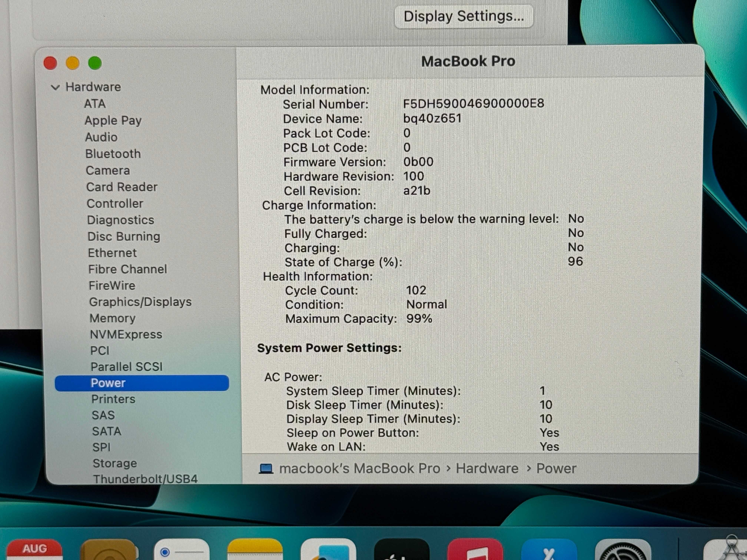The width and height of the screenshot is (747, 560).
Task: Select Diagnostics in the sidebar
Action: 121,220
